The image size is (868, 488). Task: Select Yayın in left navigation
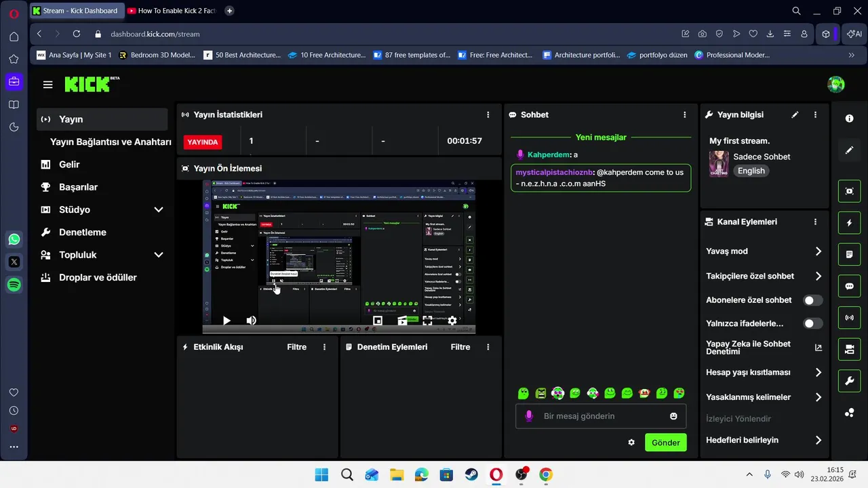pos(102,119)
